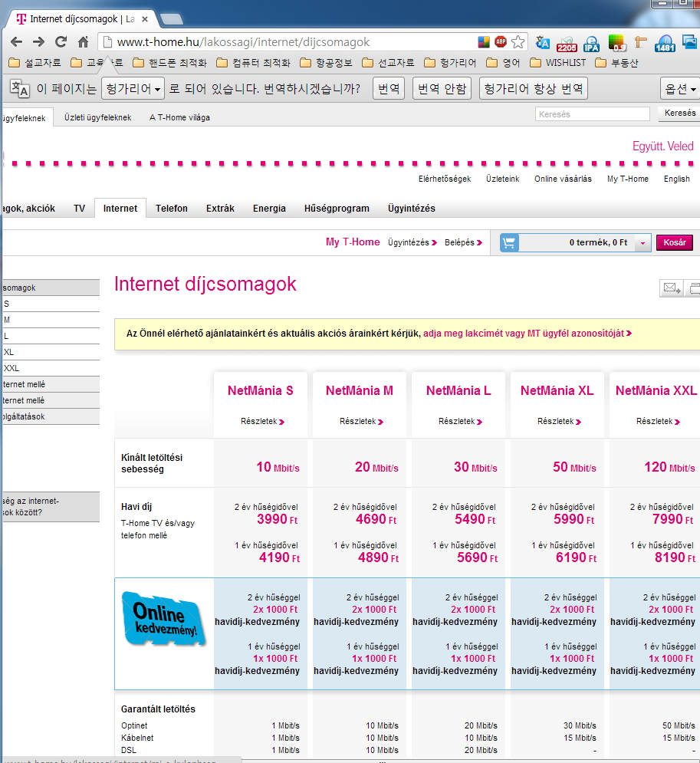Click the 번역 안함 button
700x763 pixels.
click(x=442, y=88)
